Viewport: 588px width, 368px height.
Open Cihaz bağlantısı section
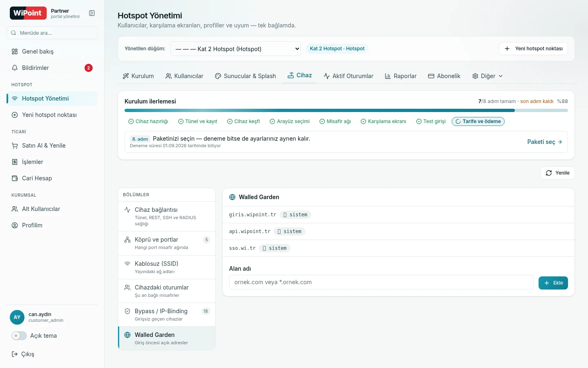coord(167,216)
